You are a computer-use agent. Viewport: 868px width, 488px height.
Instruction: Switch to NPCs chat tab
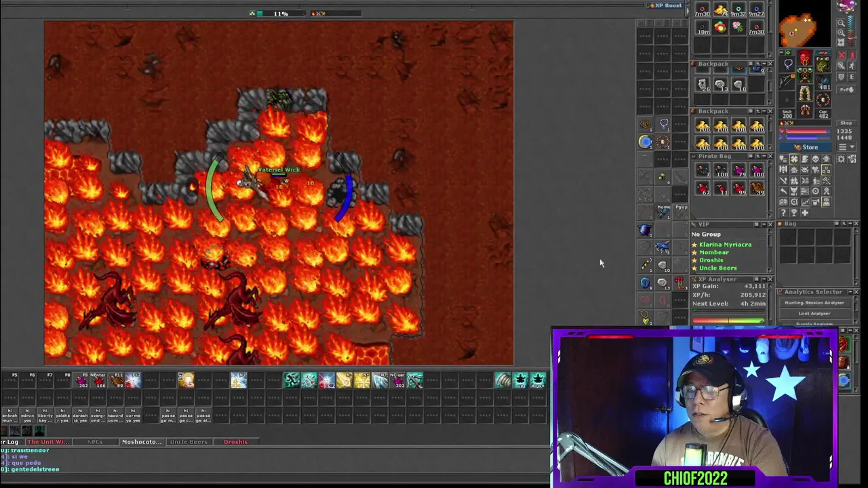coord(95,442)
